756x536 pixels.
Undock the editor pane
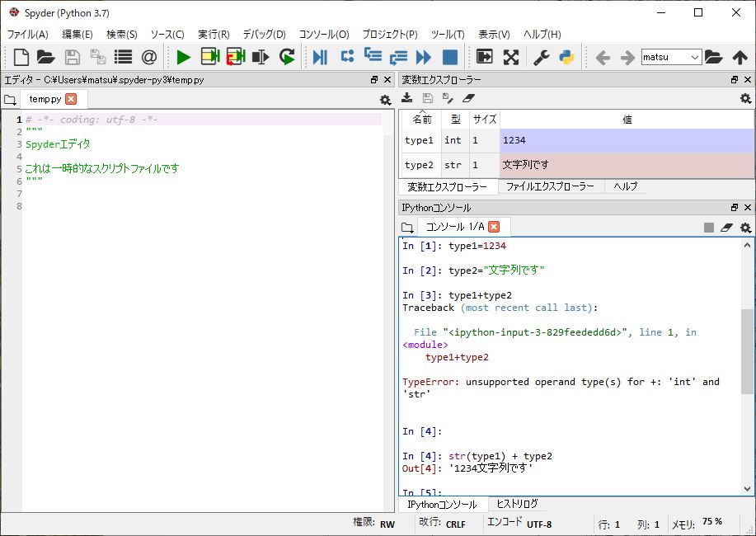[374, 80]
